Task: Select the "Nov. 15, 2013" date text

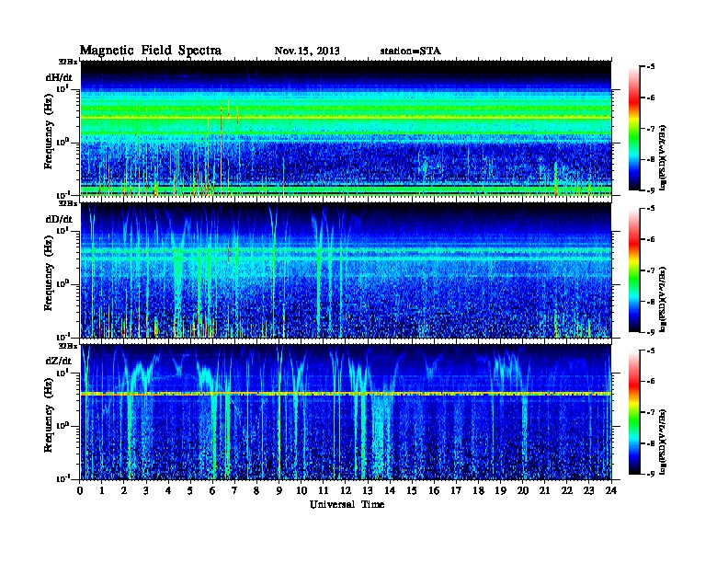Action: [307, 52]
